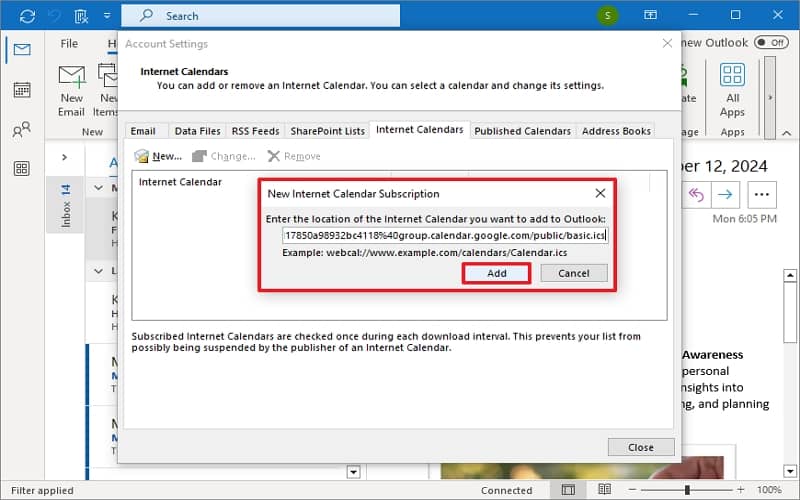The image size is (800, 500).
Task: Click Reply All arrow in reading pane
Action: 696,194
